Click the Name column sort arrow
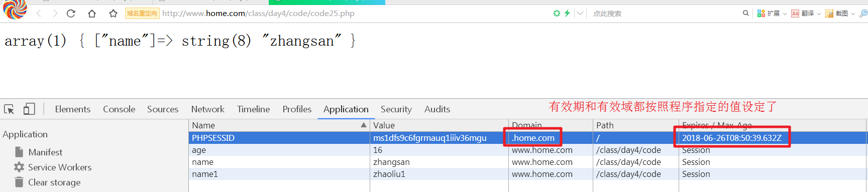Image resolution: width=868 pixels, height=192 pixels. [x=364, y=125]
